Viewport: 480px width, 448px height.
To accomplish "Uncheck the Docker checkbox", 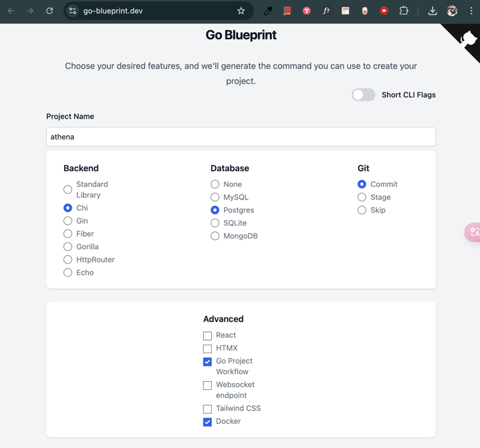I will click(x=208, y=422).
